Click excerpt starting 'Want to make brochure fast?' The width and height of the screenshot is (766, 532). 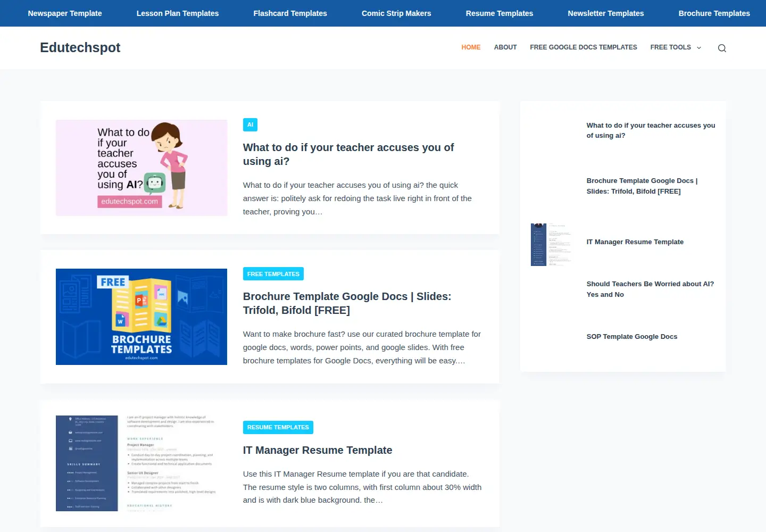click(362, 347)
